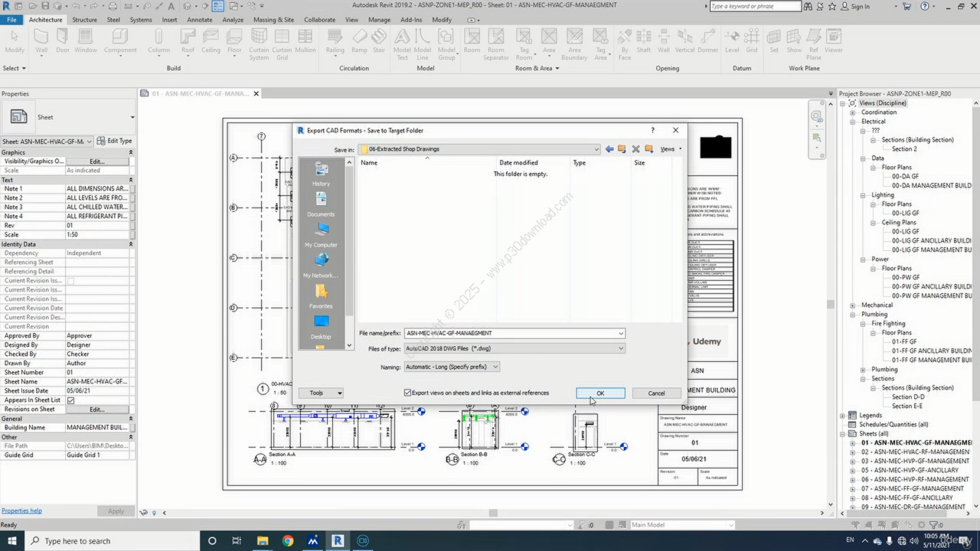
Task: Select the Floor tool in ribbon
Action: [x=235, y=41]
